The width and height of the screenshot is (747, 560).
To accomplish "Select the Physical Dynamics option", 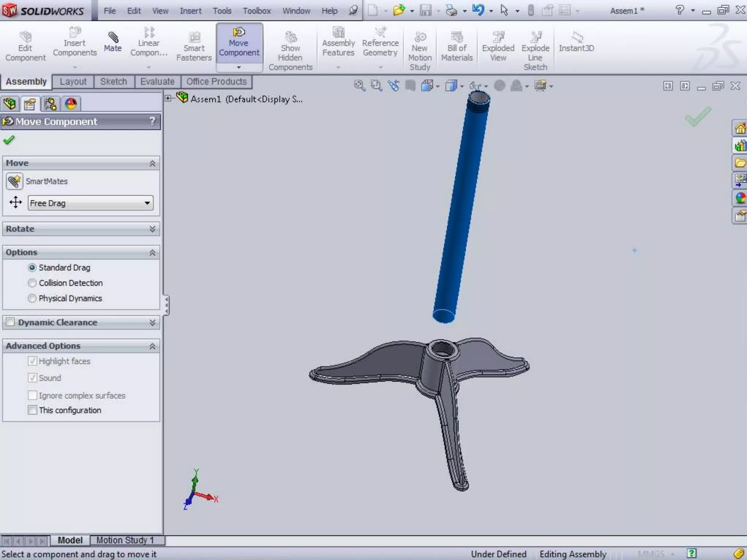I will point(32,298).
